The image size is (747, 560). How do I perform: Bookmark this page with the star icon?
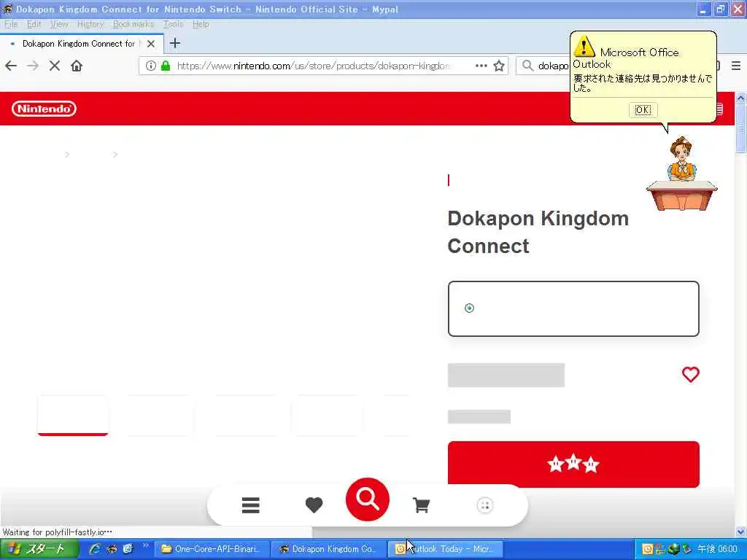pos(499,66)
